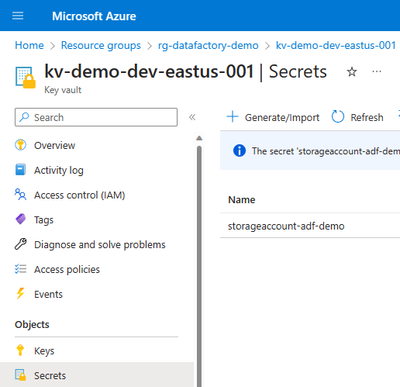Open the Events lightning icon

click(20, 294)
